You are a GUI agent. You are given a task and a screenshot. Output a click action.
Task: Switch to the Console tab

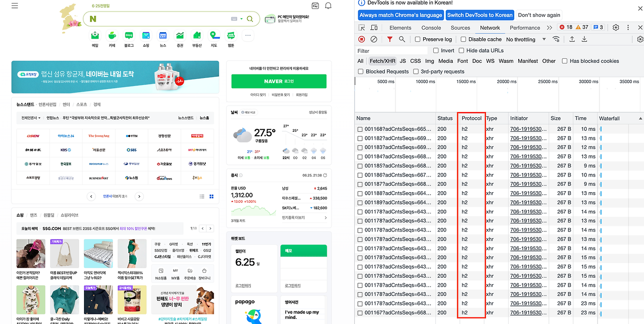click(431, 28)
